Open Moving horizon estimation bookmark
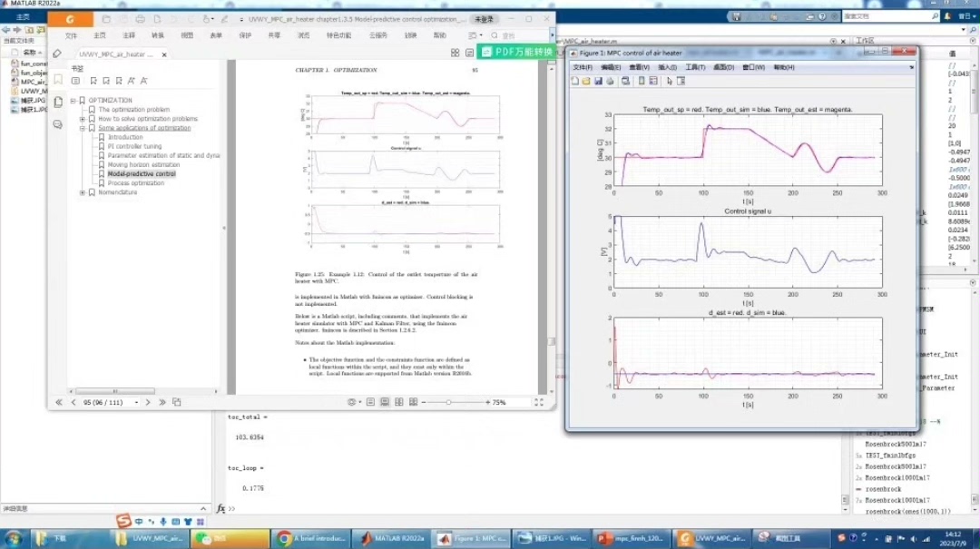The width and height of the screenshot is (980, 549). (143, 165)
